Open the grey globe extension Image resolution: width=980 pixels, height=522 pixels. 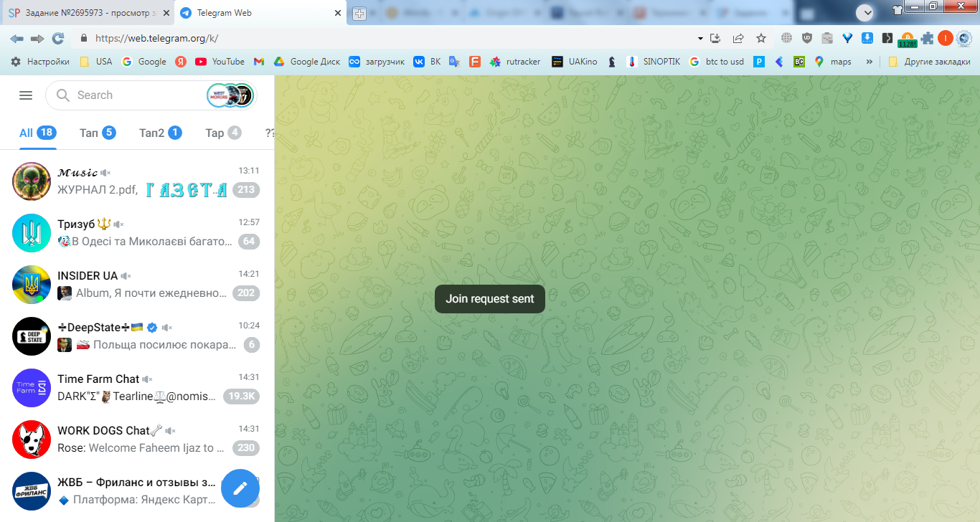tap(787, 38)
